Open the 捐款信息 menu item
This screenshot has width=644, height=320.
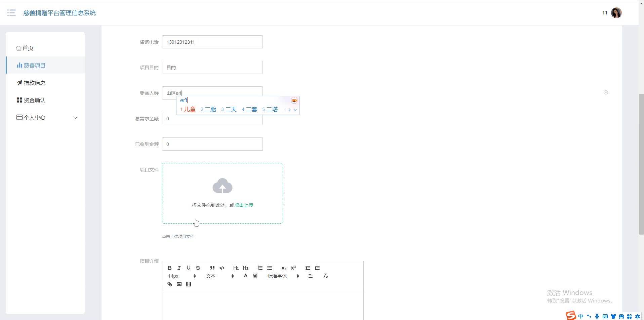click(45, 83)
